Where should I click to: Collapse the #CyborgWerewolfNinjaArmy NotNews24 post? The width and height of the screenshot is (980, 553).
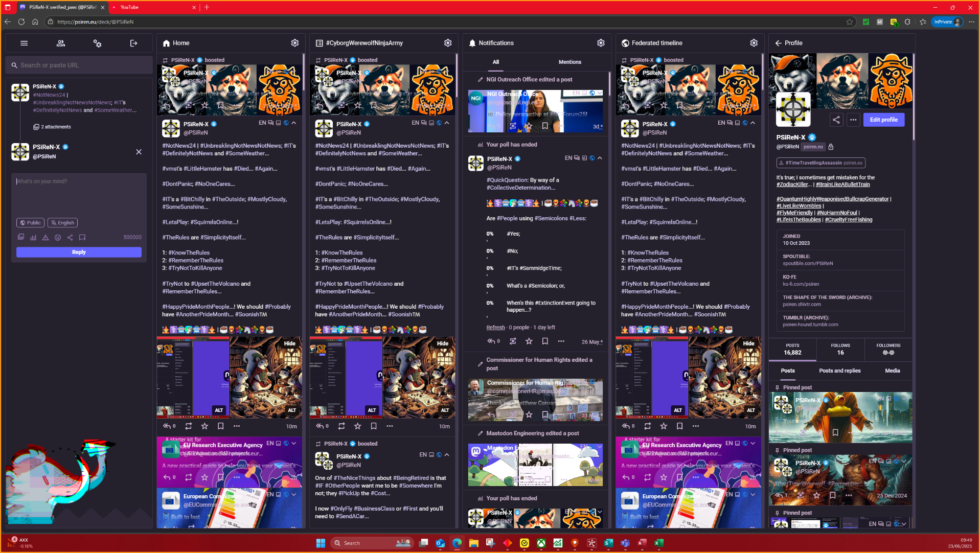[x=447, y=123]
